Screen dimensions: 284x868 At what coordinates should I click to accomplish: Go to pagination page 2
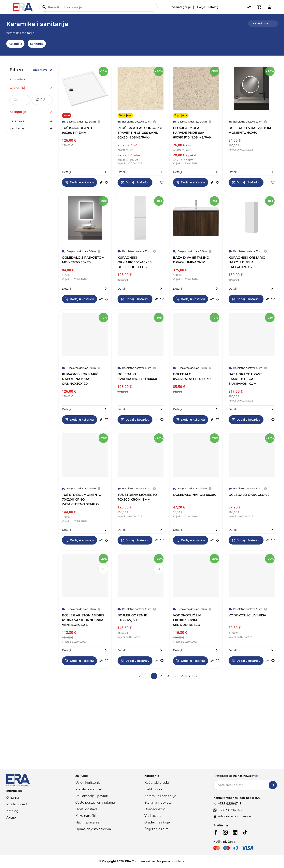(161, 676)
